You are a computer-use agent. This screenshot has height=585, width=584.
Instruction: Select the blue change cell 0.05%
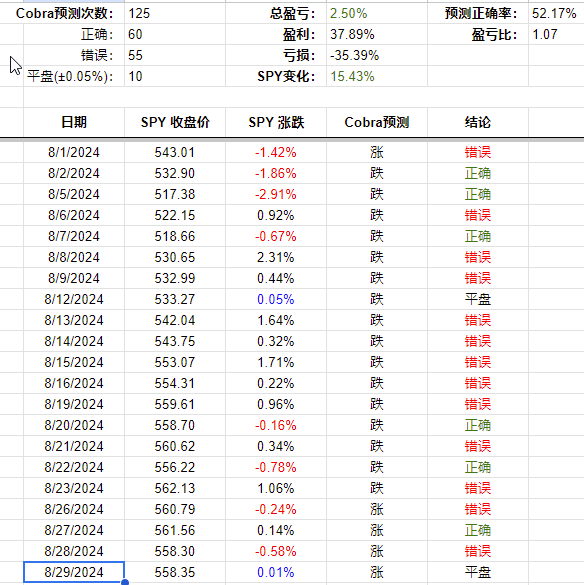(276, 299)
